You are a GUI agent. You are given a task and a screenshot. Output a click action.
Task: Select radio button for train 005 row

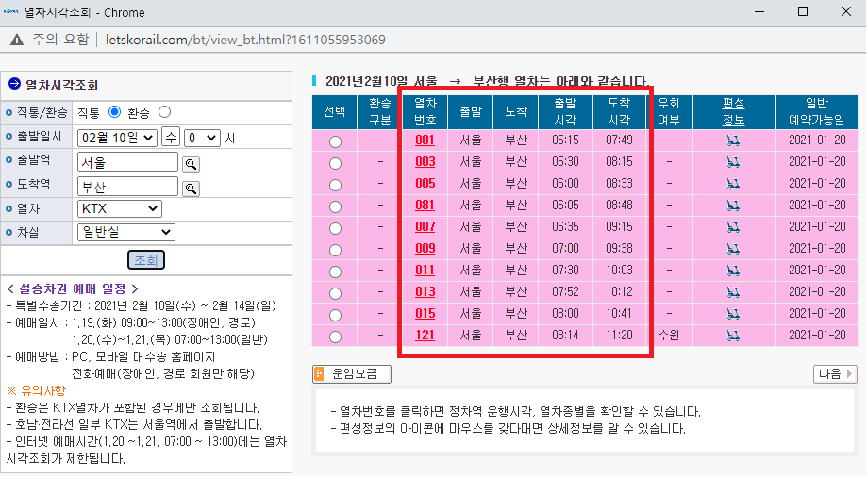coord(335,185)
